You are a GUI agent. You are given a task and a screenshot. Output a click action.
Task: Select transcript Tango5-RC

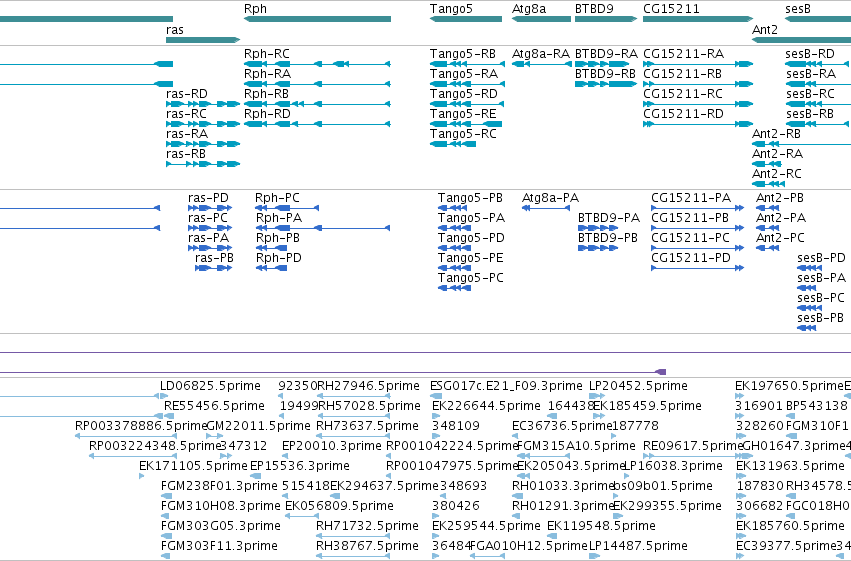pos(463,134)
